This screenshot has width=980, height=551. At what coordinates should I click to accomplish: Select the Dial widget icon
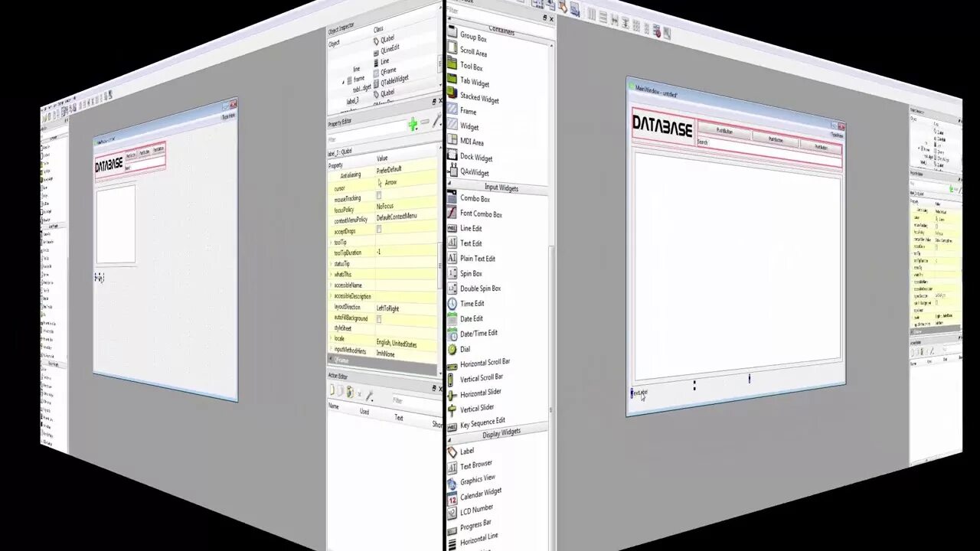tap(452, 349)
